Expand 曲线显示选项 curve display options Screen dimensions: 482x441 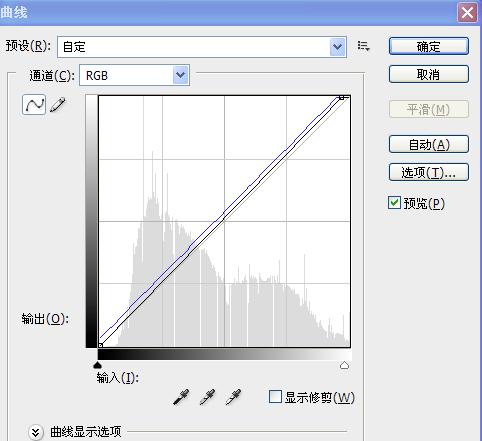point(36,432)
